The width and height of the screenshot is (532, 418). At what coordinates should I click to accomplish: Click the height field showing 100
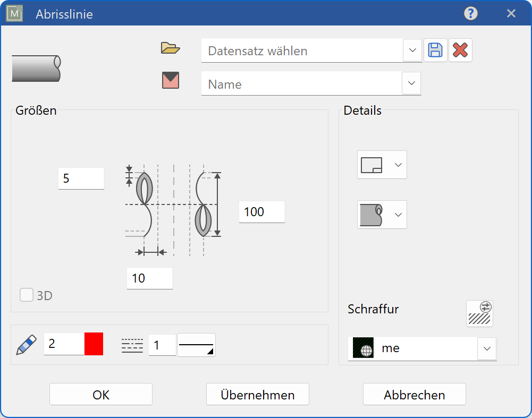(261, 212)
